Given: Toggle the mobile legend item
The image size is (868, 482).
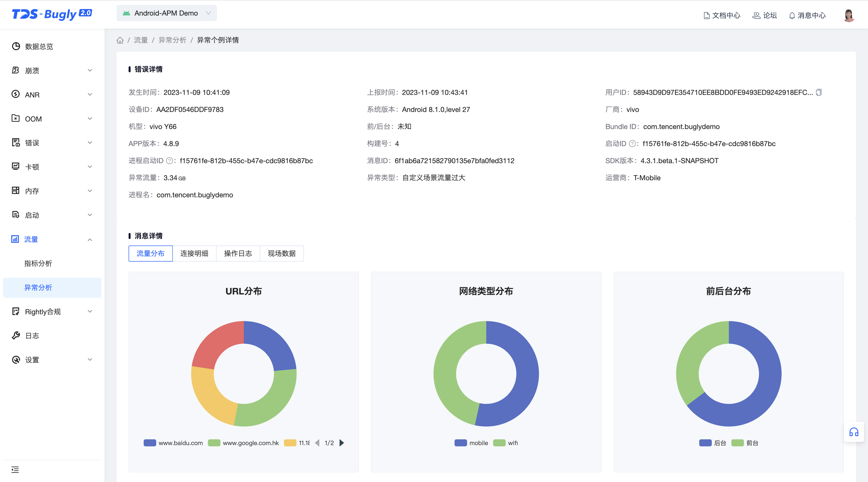Looking at the screenshot, I should [x=471, y=443].
